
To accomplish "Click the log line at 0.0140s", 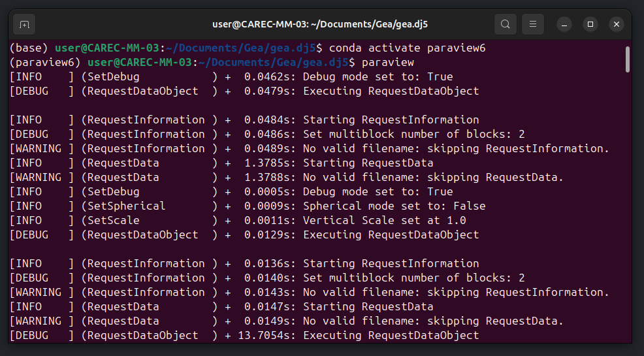I will click(267, 278).
